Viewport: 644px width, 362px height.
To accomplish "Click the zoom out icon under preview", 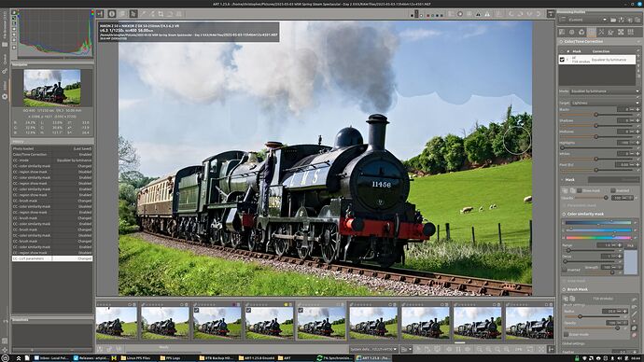I will 480,349.
